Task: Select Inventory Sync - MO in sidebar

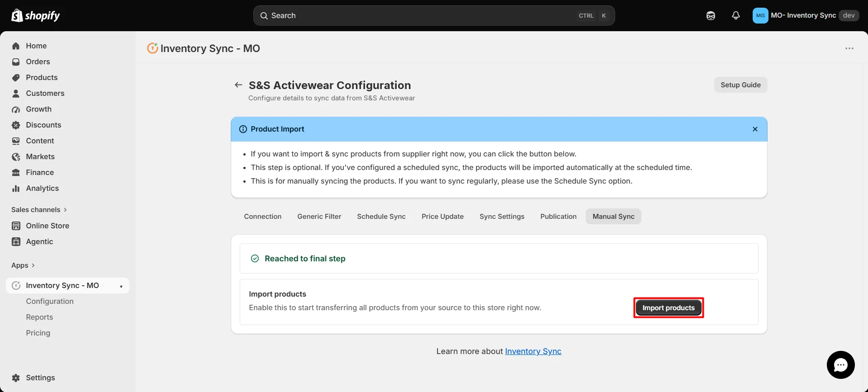Action: pyautogui.click(x=67, y=286)
